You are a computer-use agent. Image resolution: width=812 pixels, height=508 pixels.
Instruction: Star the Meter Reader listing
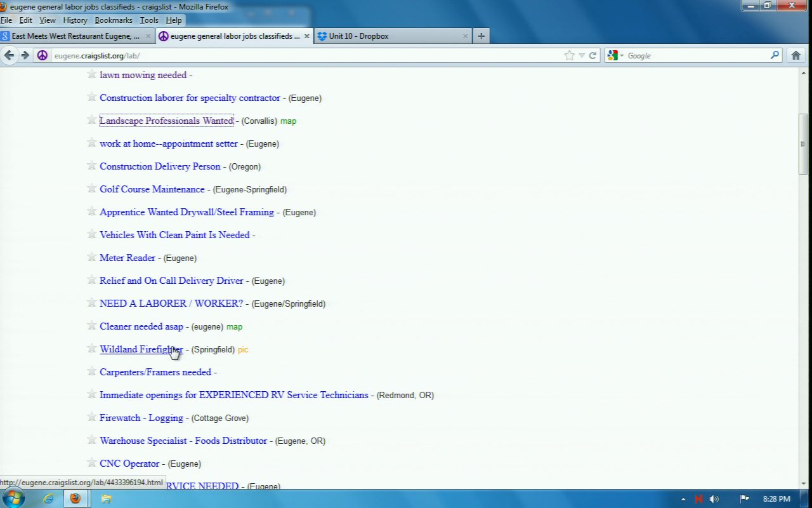91,257
